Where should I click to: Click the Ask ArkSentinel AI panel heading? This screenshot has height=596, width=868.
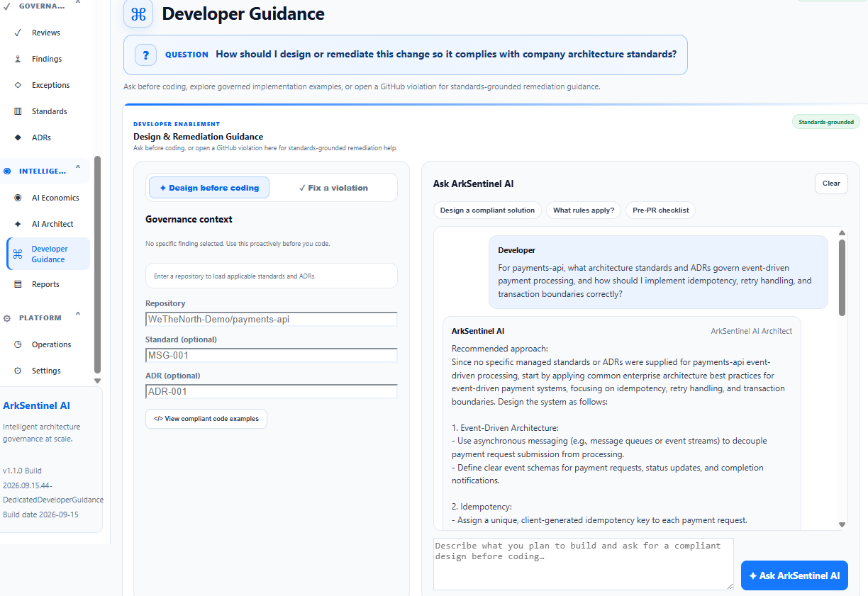(473, 184)
